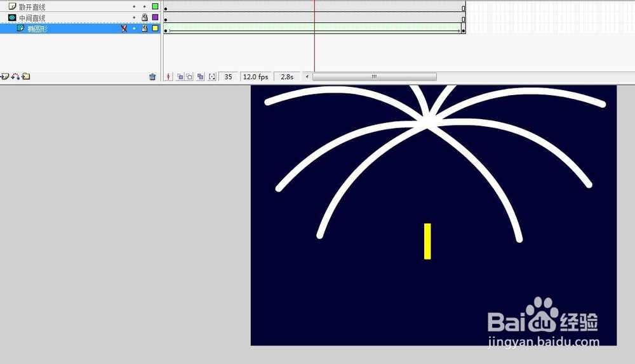Click last frame of 中间直线 layer
635x364 pixels.
[x=464, y=18]
